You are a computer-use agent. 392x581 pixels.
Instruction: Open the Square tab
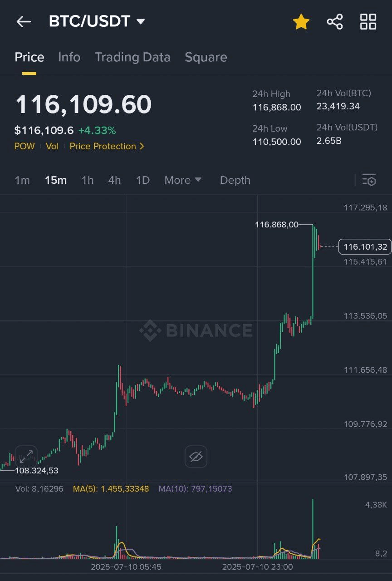point(206,57)
